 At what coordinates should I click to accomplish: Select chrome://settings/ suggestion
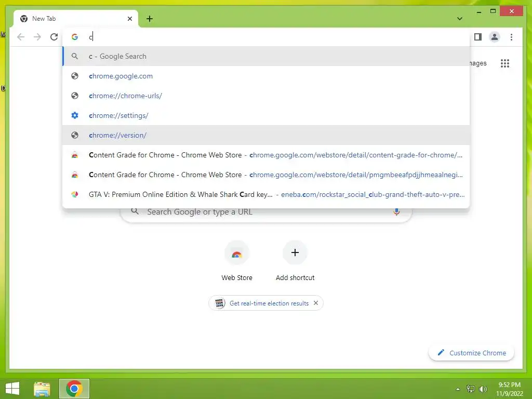pos(267,115)
